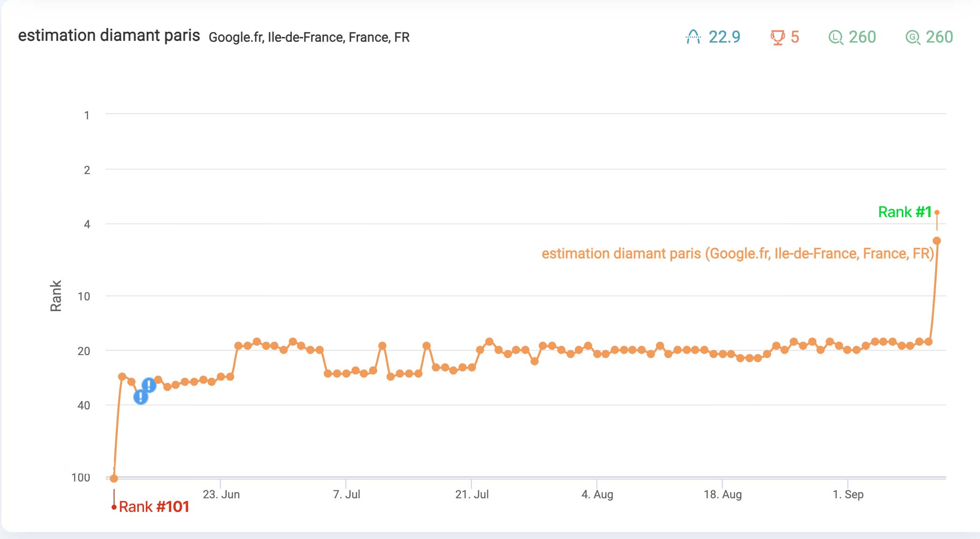
Task: Click the local search volume number 260
Action: (862, 37)
